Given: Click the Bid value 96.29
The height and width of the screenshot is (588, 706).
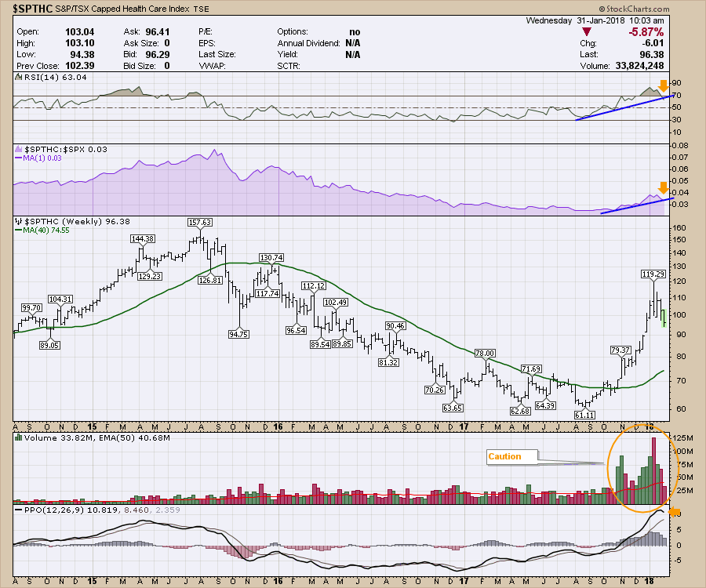Looking at the screenshot, I should click(158, 54).
